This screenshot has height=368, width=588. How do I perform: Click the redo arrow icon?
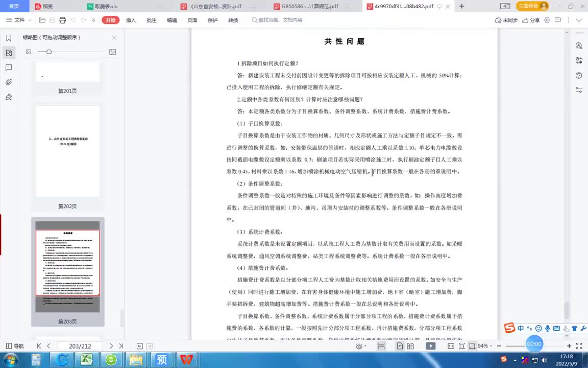[x=83, y=20]
